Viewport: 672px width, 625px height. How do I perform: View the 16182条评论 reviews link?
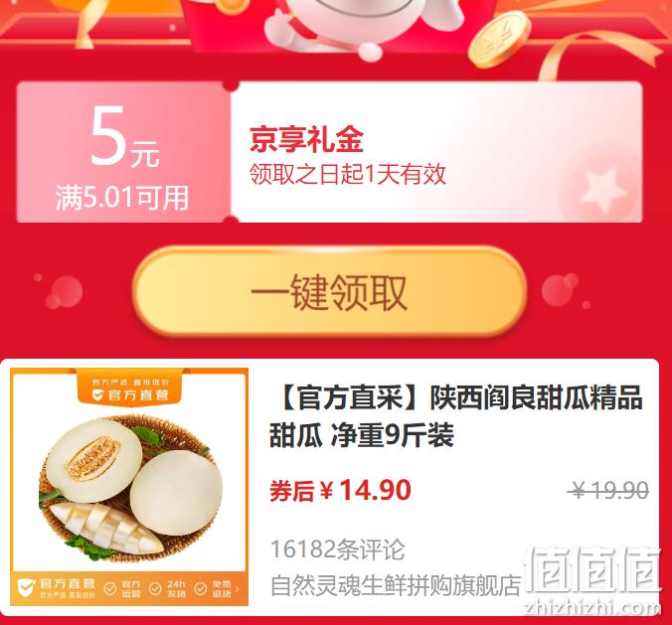(x=338, y=549)
